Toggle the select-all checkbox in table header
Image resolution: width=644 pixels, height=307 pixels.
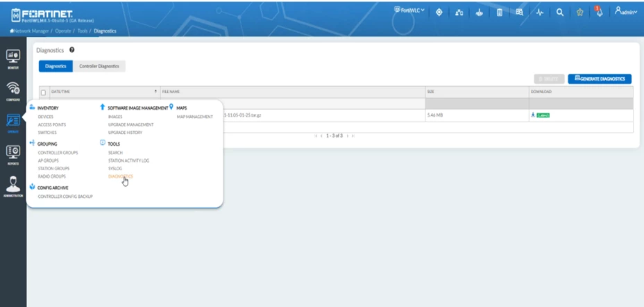tap(43, 92)
